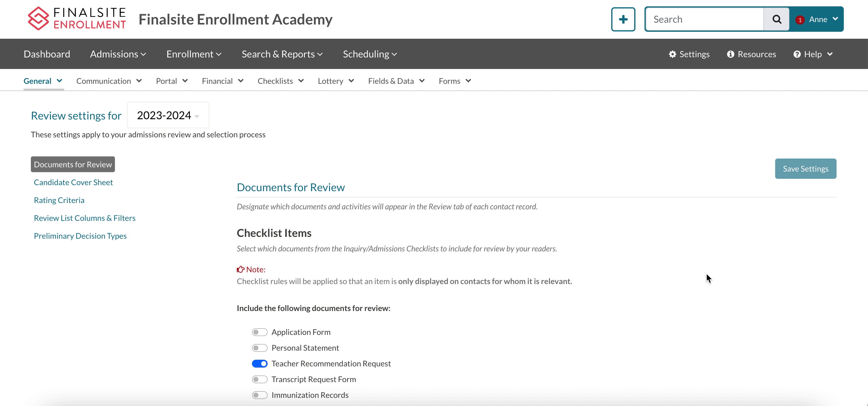Click the plus quick-add icon button
Image resolution: width=868 pixels, height=406 pixels.
coord(623,19)
